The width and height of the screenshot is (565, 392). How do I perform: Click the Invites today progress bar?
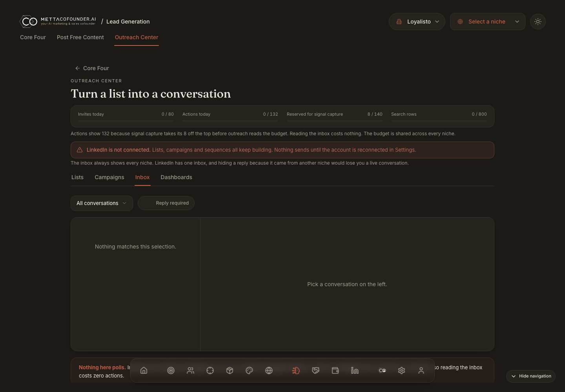pos(126,121)
